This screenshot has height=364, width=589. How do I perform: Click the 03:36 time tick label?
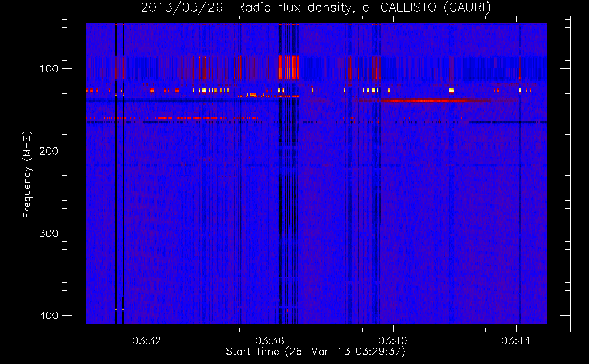(269, 341)
